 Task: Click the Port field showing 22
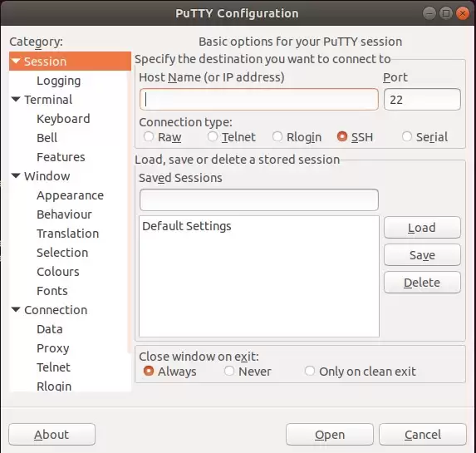click(x=422, y=100)
